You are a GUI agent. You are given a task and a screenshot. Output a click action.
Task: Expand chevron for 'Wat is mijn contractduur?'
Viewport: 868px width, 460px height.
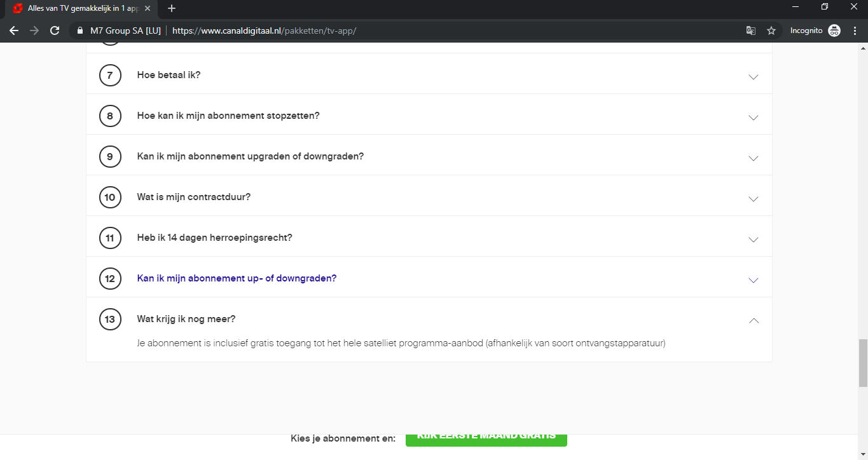(754, 199)
